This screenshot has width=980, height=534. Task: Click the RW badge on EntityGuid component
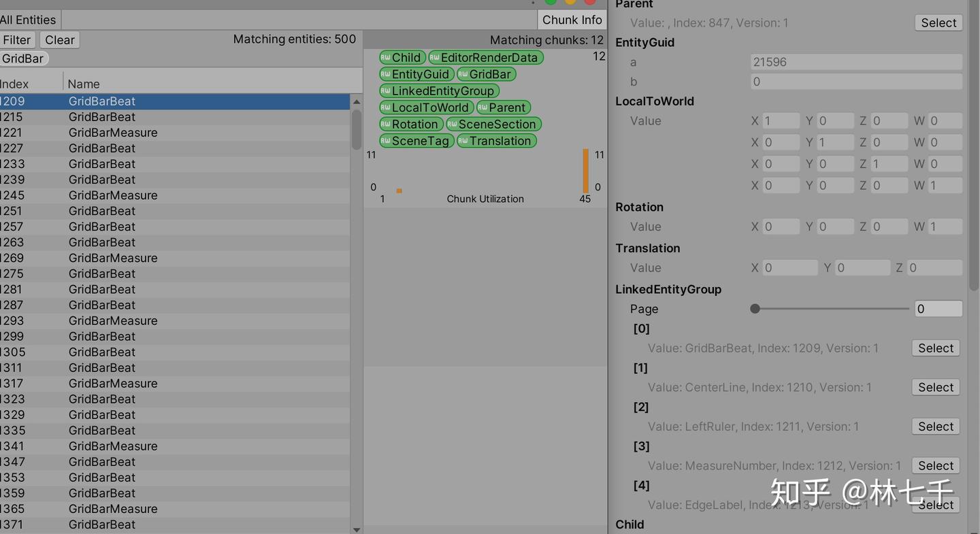click(387, 74)
